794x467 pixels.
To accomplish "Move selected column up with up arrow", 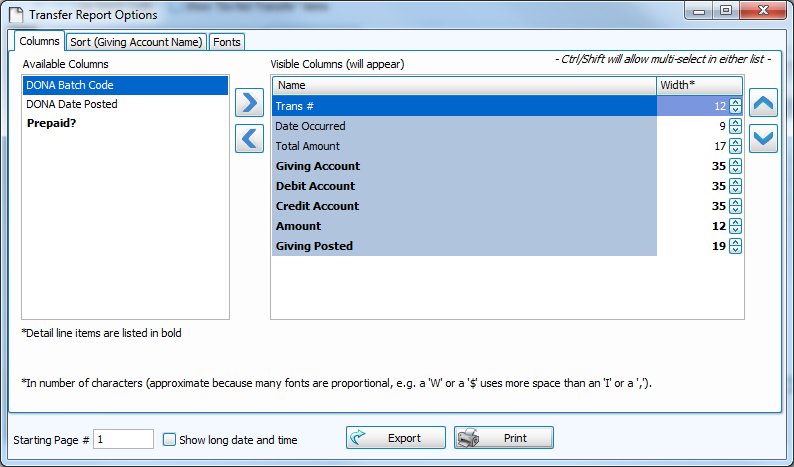I will pyautogui.click(x=763, y=103).
